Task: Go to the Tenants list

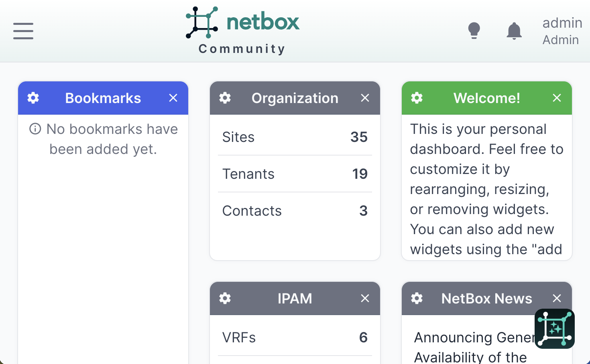Action: click(x=248, y=174)
